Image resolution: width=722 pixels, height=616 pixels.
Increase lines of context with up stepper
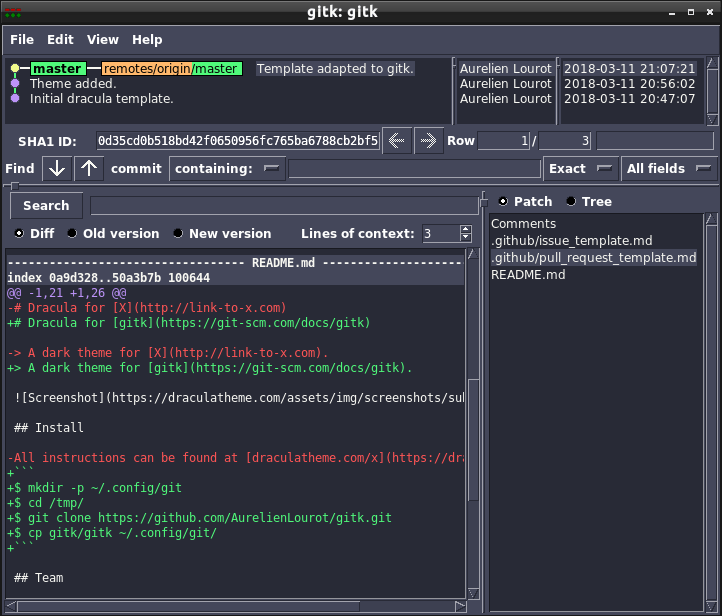466,229
